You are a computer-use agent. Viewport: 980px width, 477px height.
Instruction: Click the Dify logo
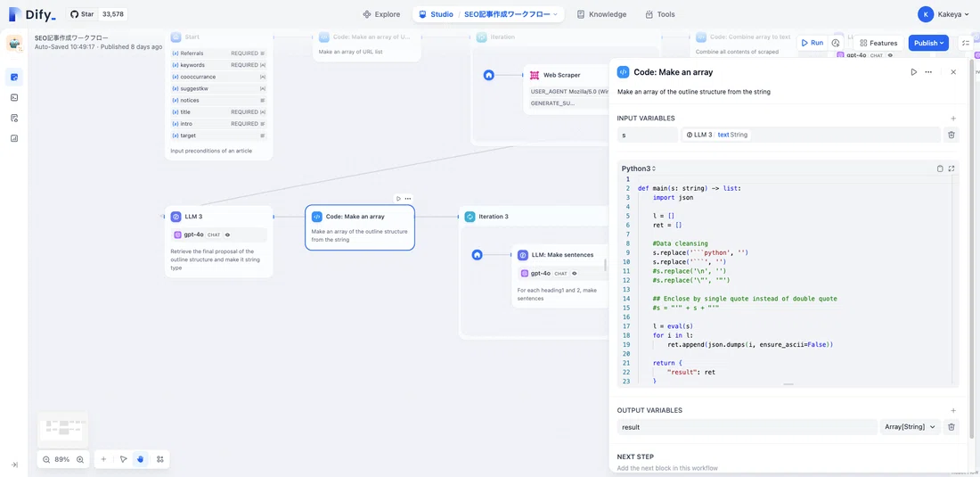pyautogui.click(x=32, y=14)
